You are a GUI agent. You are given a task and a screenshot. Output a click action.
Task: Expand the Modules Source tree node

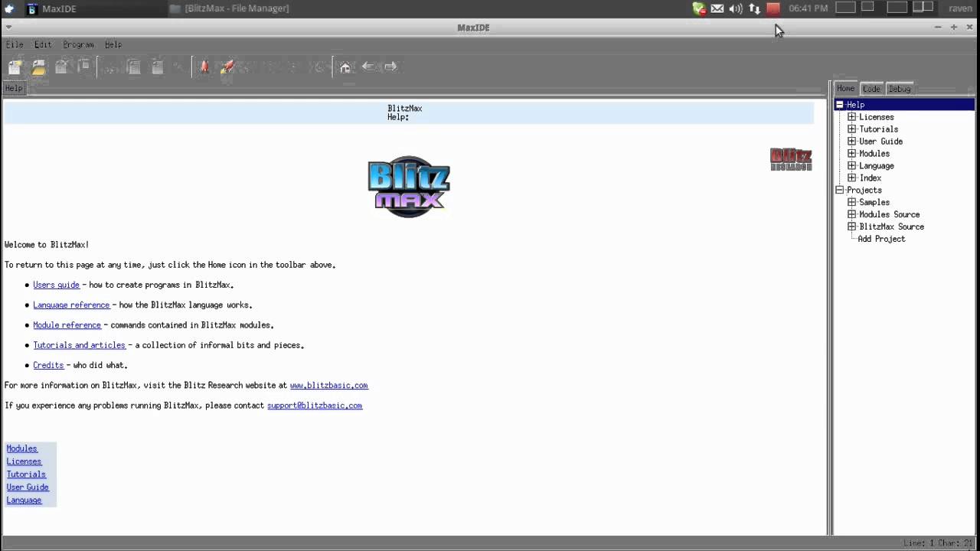tap(852, 215)
